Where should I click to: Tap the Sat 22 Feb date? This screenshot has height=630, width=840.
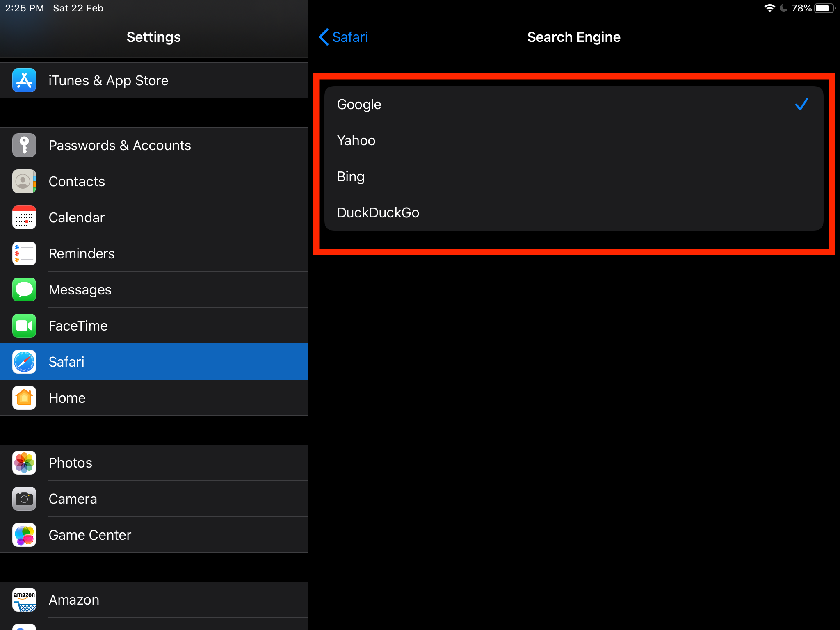coord(78,8)
